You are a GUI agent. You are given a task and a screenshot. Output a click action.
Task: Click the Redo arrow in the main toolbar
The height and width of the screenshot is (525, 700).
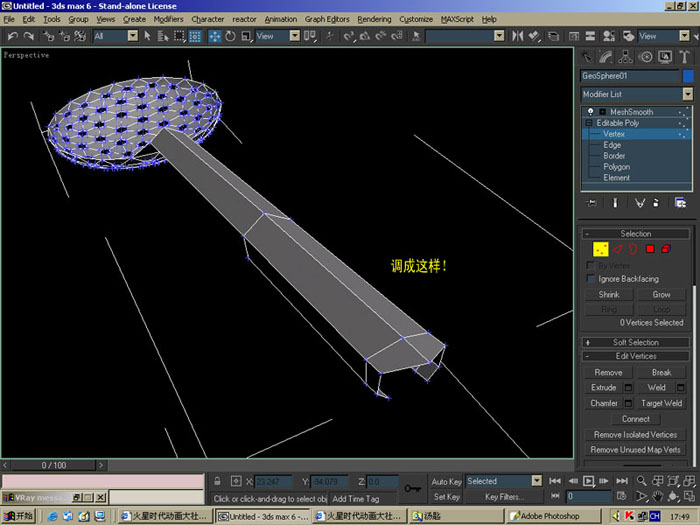click(x=29, y=36)
